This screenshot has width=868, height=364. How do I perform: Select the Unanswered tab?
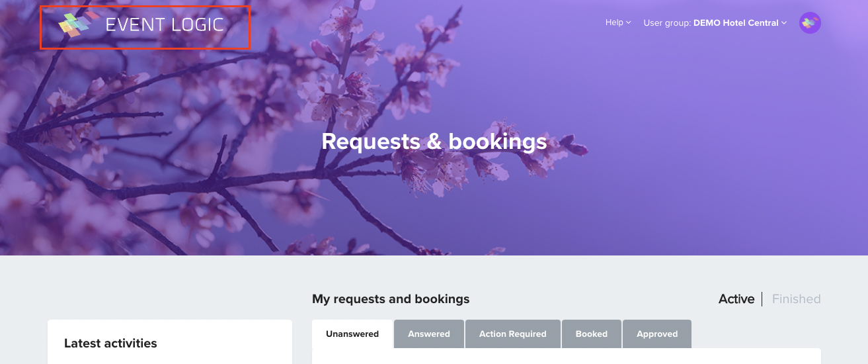[x=352, y=334]
